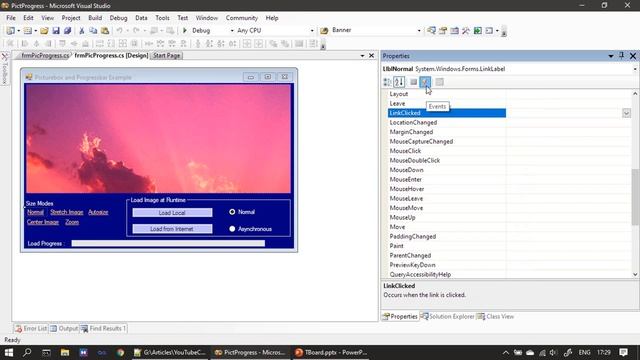Open the Any CPU platform dropdown
640x360 pixels.
pos(312,31)
